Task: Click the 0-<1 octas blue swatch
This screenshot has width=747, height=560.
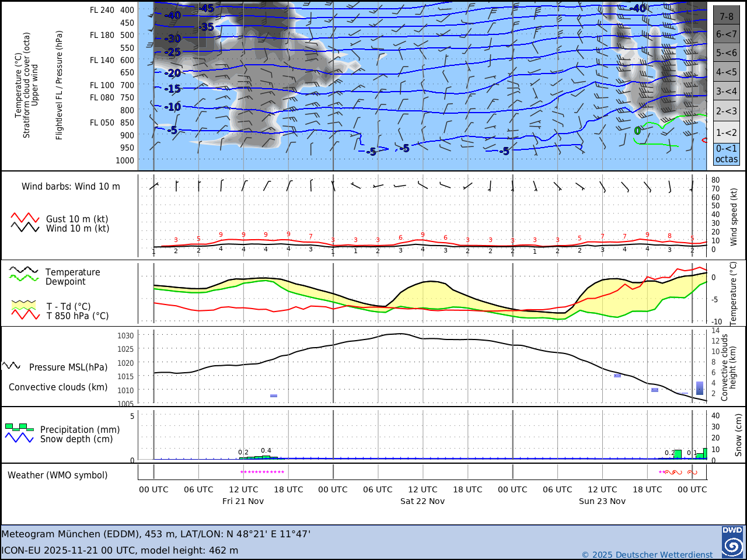Action: point(726,154)
